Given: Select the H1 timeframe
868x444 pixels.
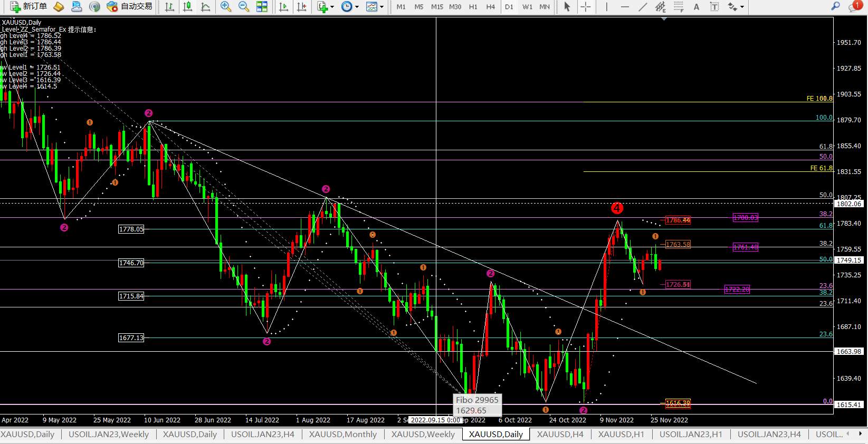Looking at the screenshot, I should (x=473, y=7).
